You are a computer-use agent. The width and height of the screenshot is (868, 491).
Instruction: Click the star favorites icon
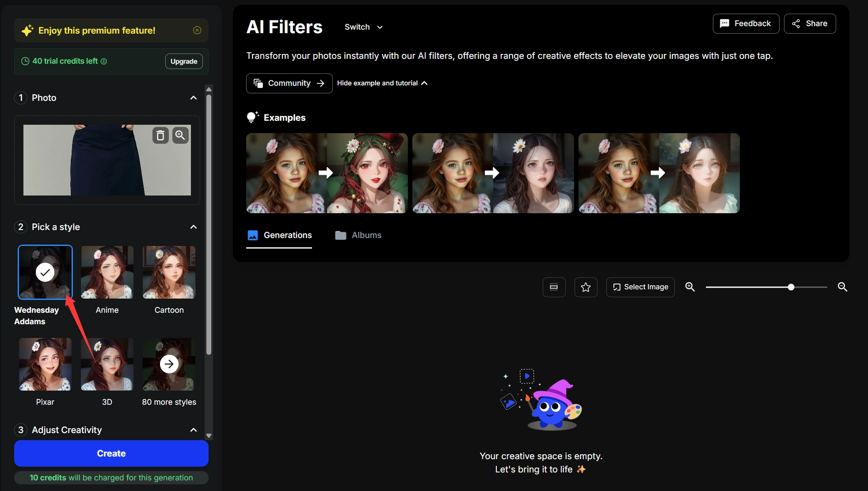click(586, 287)
